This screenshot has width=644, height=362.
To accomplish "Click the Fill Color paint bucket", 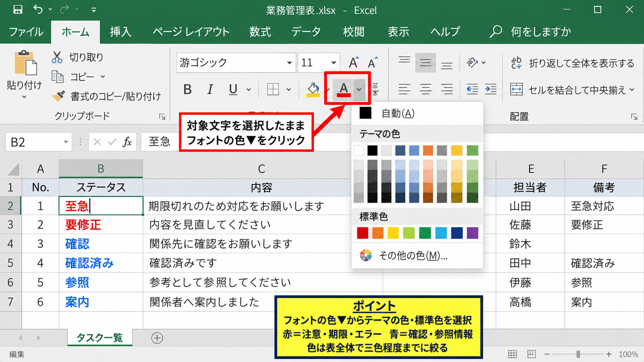I will pyautogui.click(x=313, y=90).
